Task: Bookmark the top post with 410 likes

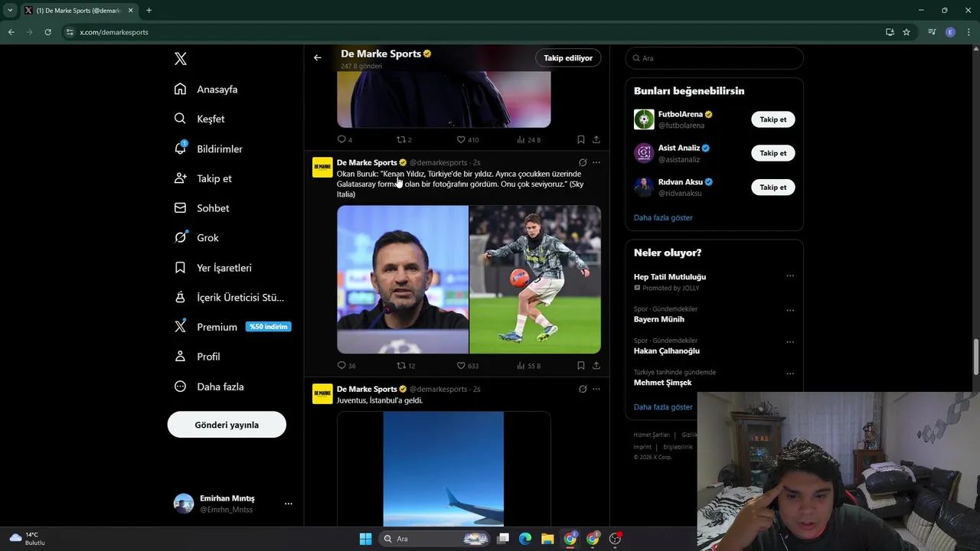Action: (581, 139)
